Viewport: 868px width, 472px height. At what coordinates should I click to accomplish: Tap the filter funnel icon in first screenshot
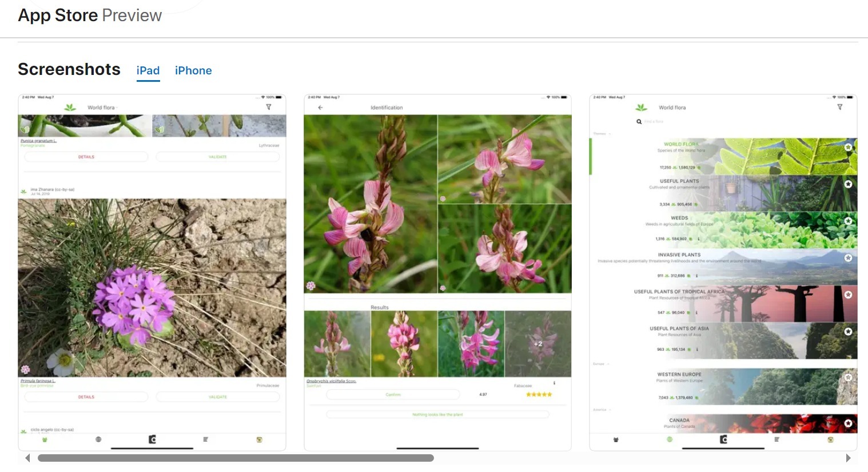click(x=268, y=107)
